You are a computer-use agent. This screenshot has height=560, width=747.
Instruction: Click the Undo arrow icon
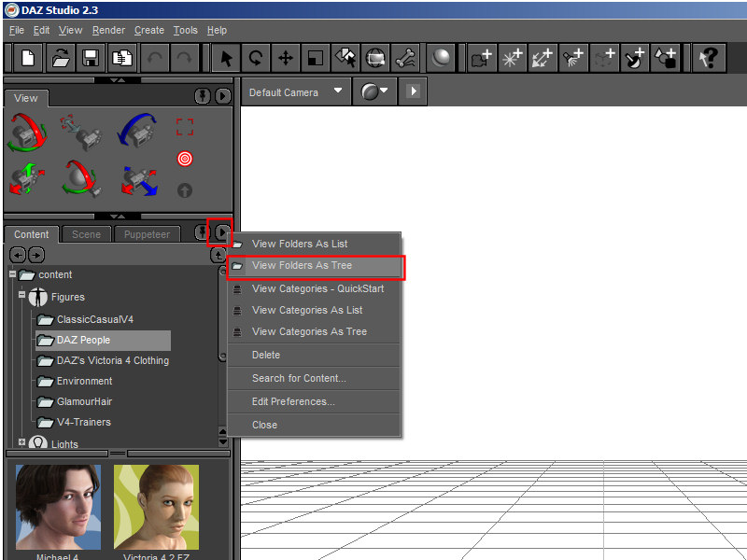point(154,58)
